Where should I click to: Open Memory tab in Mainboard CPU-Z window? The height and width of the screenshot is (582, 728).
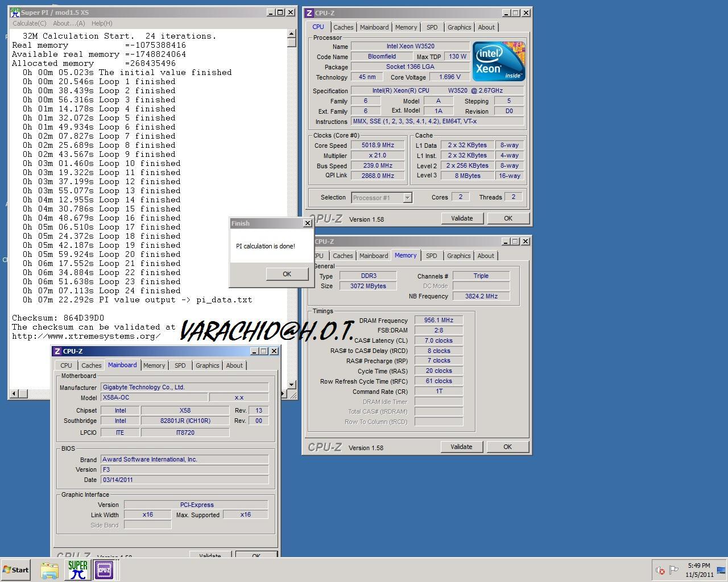point(154,365)
